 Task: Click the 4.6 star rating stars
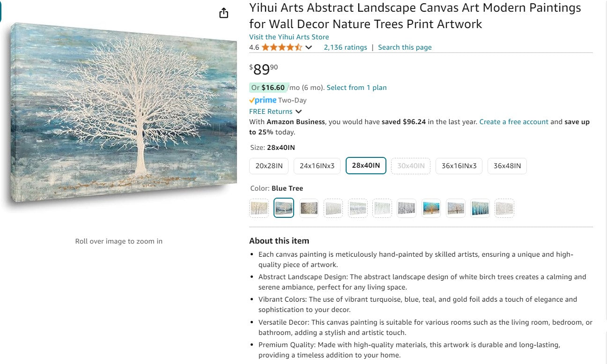click(281, 47)
